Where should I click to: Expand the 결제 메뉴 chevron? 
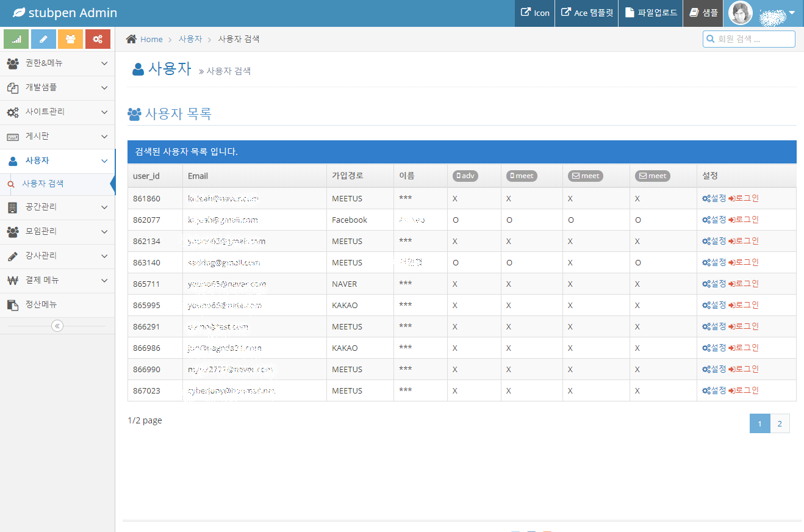[x=104, y=281]
